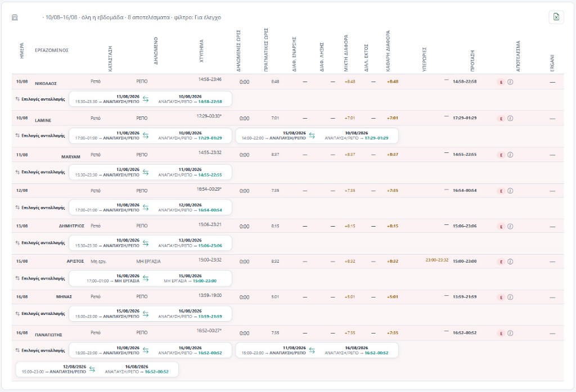Show info for the LAMINE row
The image size is (576, 392).
point(510,118)
